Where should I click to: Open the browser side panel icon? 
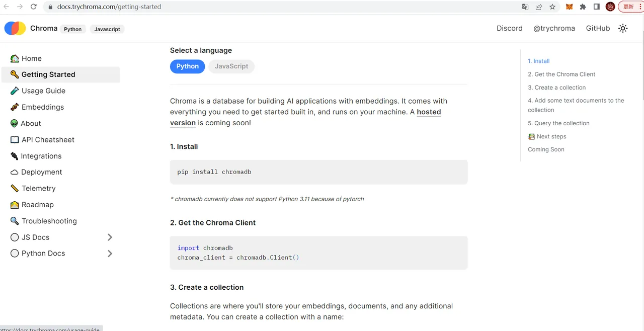tap(596, 7)
